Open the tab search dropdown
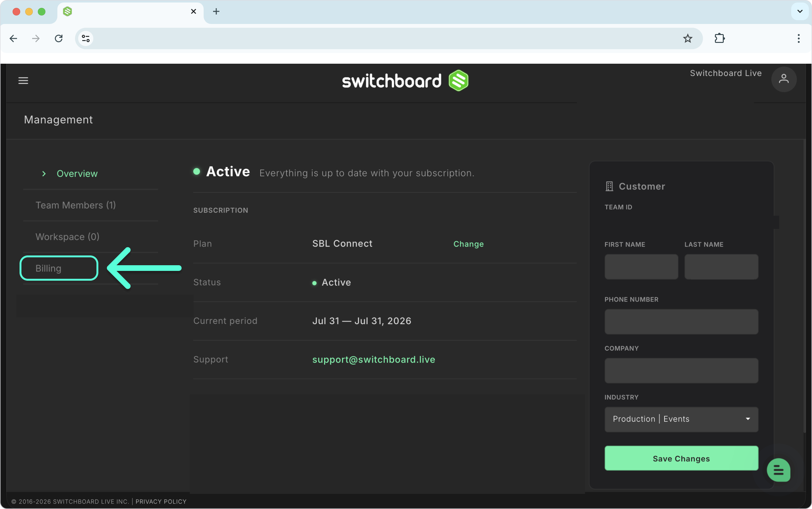 800,11
